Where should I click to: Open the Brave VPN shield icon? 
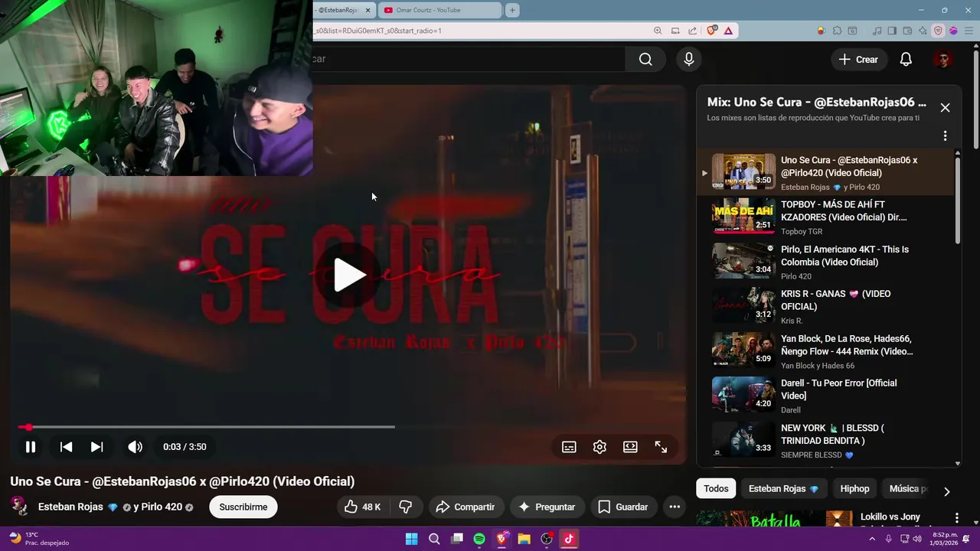coord(938,31)
